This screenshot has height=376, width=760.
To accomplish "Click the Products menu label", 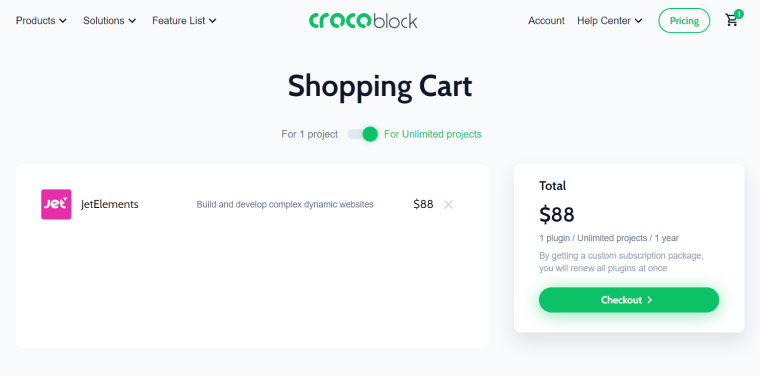I will 36,21.
